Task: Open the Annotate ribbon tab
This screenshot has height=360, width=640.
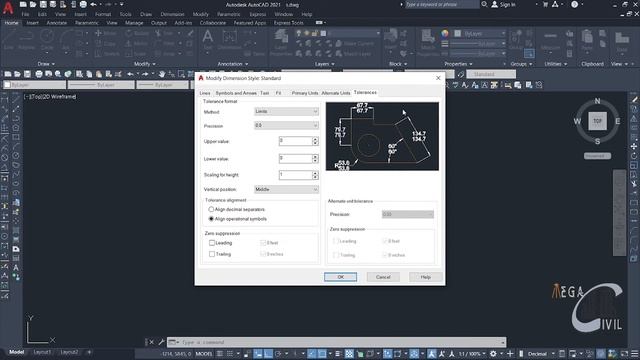Action: coord(56,23)
